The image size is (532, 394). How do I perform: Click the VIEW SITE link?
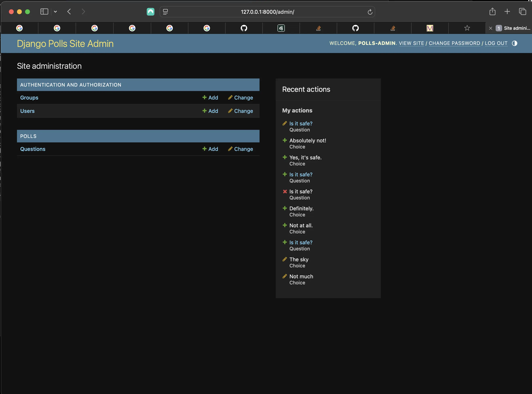pos(411,43)
